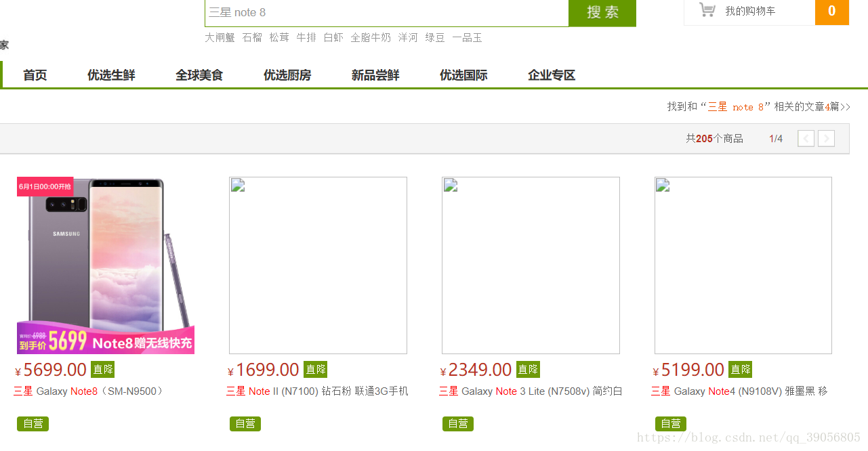
Task: Click the 直降 tag beside ¥1699.00
Action: click(x=316, y=369)
